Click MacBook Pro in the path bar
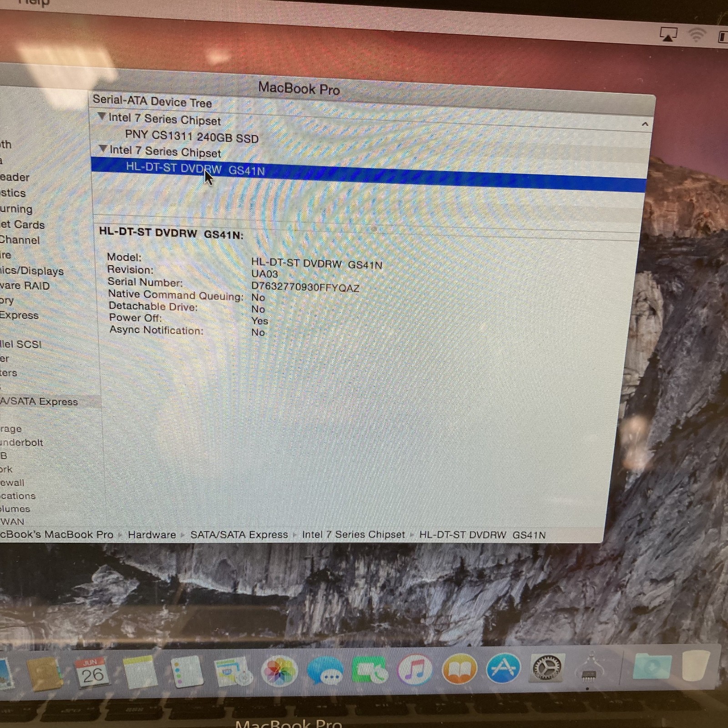This screenshot has height=728, width=728. tap(56, 535)
